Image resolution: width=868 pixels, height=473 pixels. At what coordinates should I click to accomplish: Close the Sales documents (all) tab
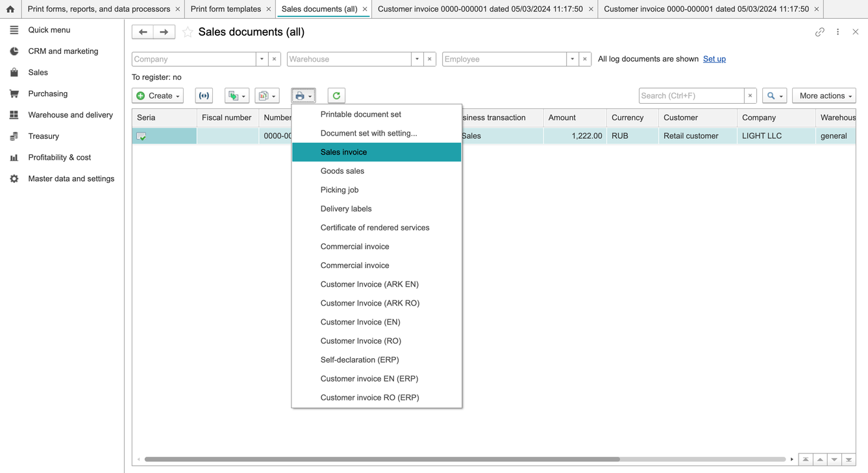(x=365, y=9)
